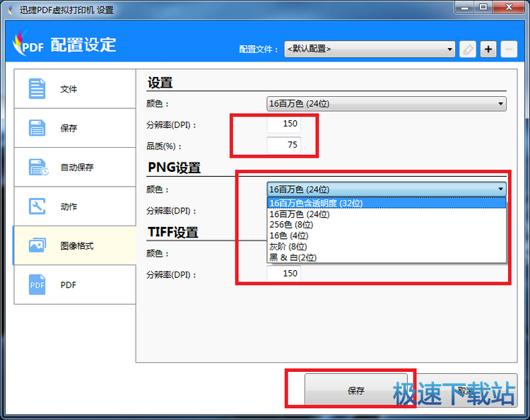Click the 保存 floppy disk icon

click(37, 128)
